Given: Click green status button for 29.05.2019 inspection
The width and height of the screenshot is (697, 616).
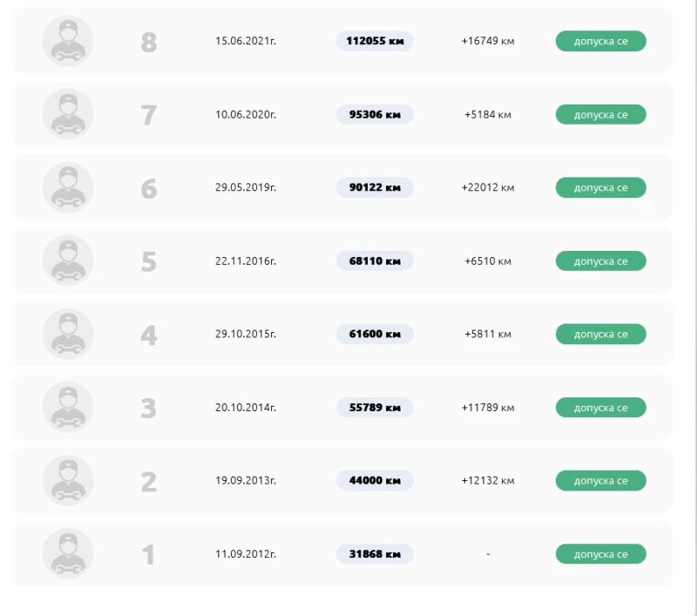Looking at the screenshot, I should 600,187.
